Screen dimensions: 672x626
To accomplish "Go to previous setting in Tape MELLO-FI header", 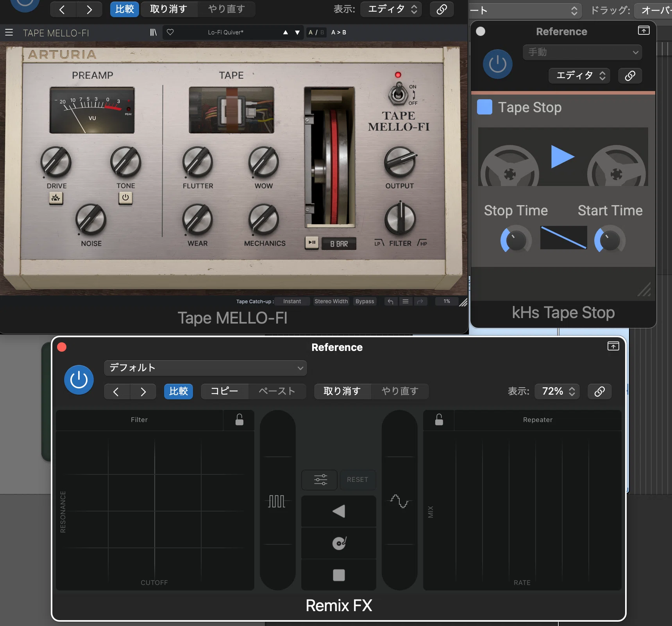I will tap(63, 9).
